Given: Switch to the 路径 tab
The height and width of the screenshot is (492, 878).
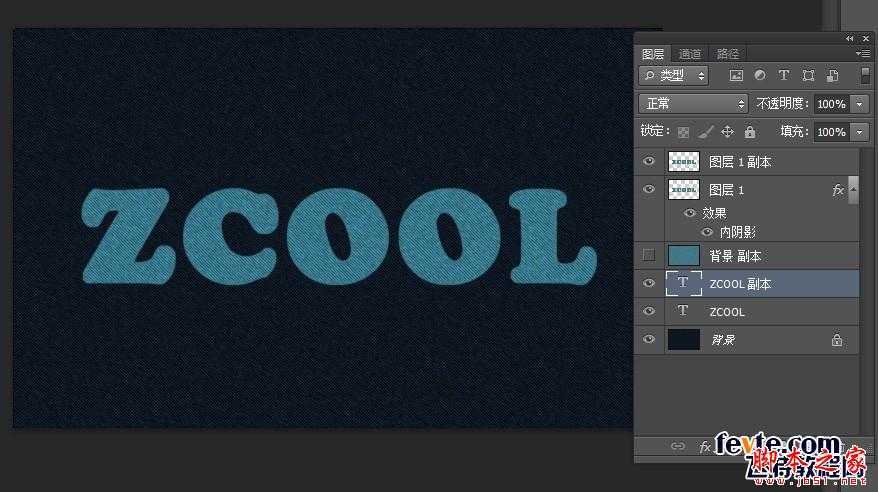Looking at the screenshot, I should (x=727, y=54).
